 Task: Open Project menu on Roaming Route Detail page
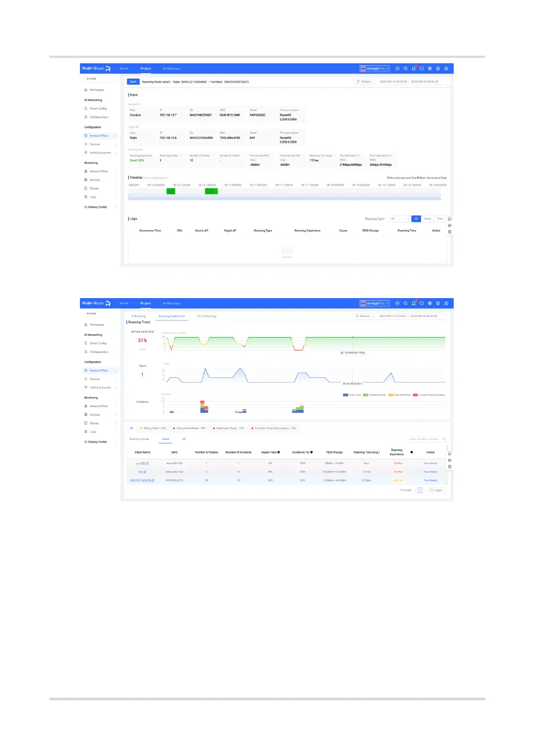pyautogui.click(x=146, y=69)
